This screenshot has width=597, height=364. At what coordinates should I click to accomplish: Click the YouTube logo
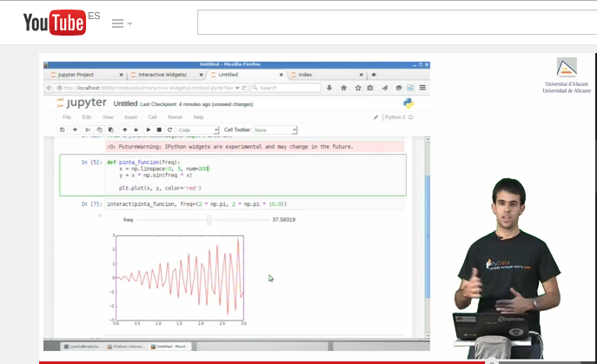[55, 23]
